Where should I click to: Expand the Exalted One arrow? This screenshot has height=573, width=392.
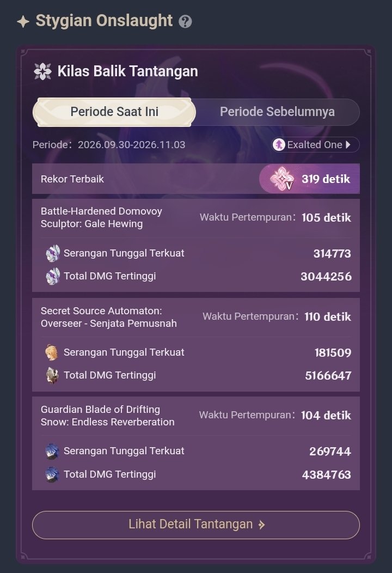click(348, 145)
